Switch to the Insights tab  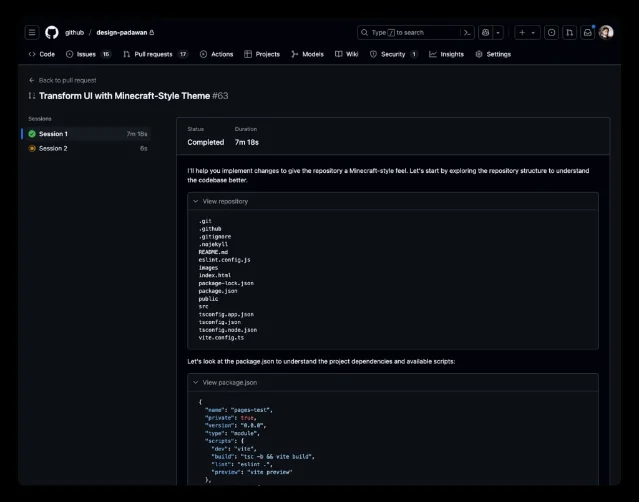pos(447,54)
